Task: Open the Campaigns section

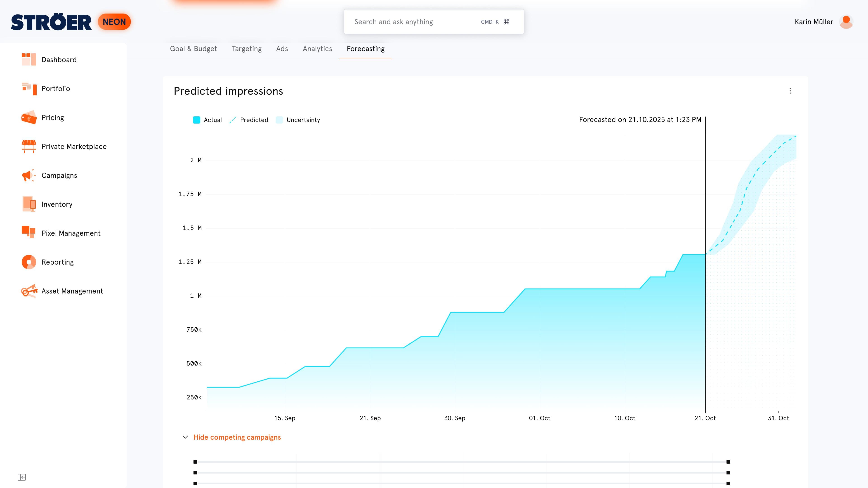Action: tap(59, 175)
